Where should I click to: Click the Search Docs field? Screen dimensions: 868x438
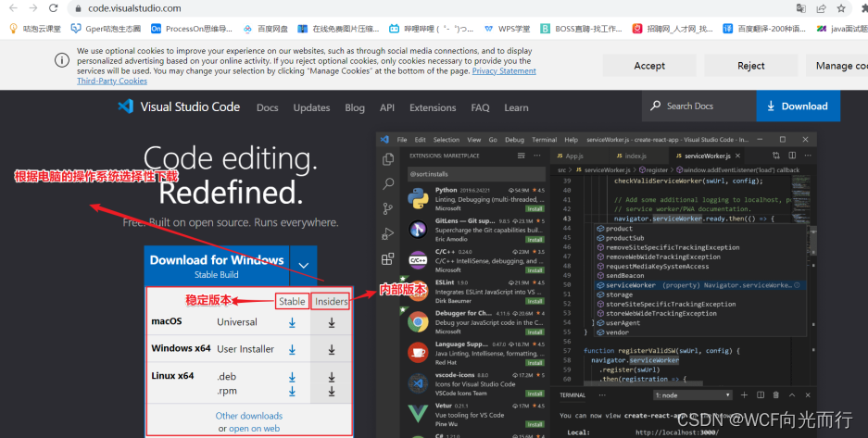click(x=699, y=106)
